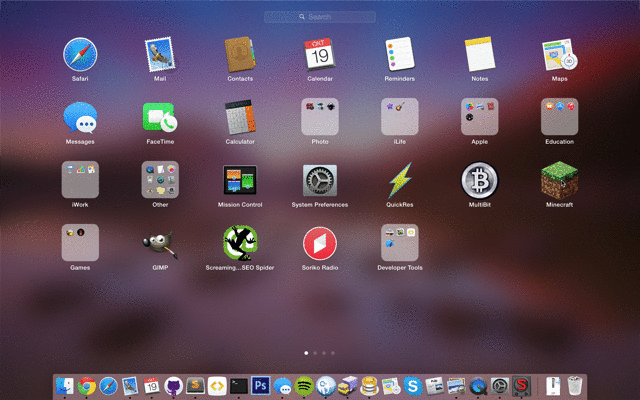640x400 pixels.
Task: Open the Trash in the Dock
Action: coord(575,386)
